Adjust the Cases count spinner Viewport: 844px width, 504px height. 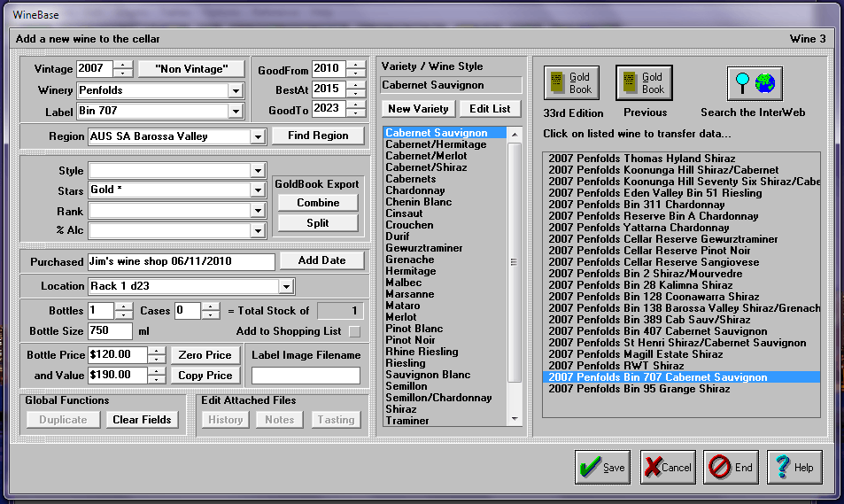tap(211, 311)
